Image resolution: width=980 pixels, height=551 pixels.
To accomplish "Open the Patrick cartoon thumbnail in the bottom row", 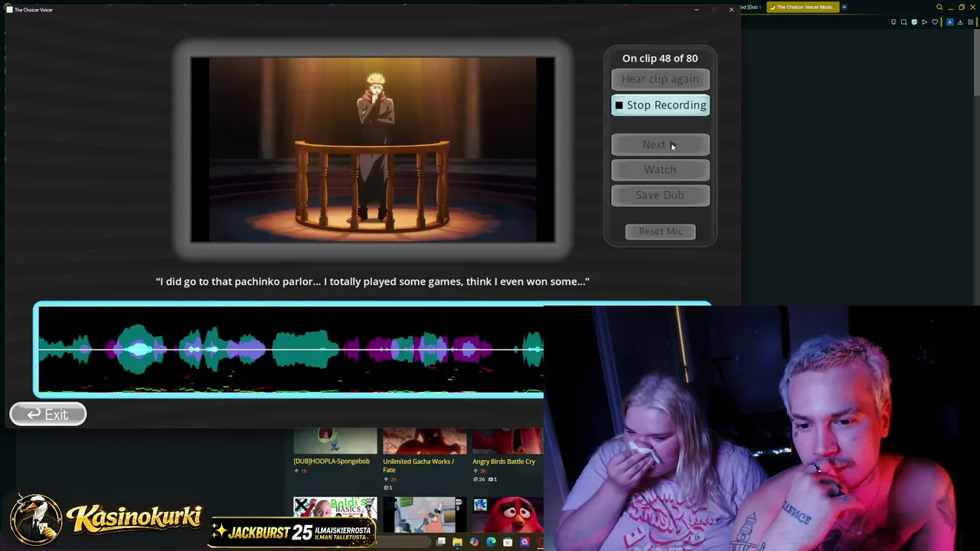I will click(424, 516).
